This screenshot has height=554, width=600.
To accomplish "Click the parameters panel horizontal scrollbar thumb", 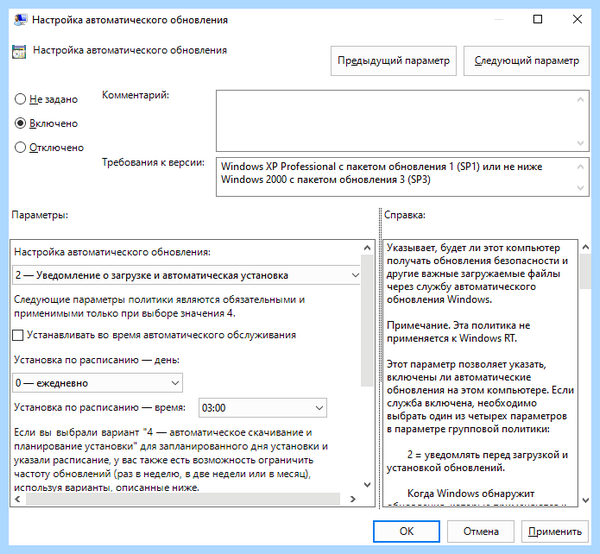I will coord(183,499).
